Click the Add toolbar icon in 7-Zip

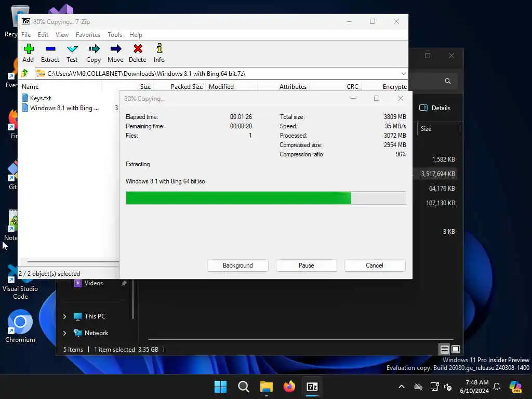tap(29, 53)
